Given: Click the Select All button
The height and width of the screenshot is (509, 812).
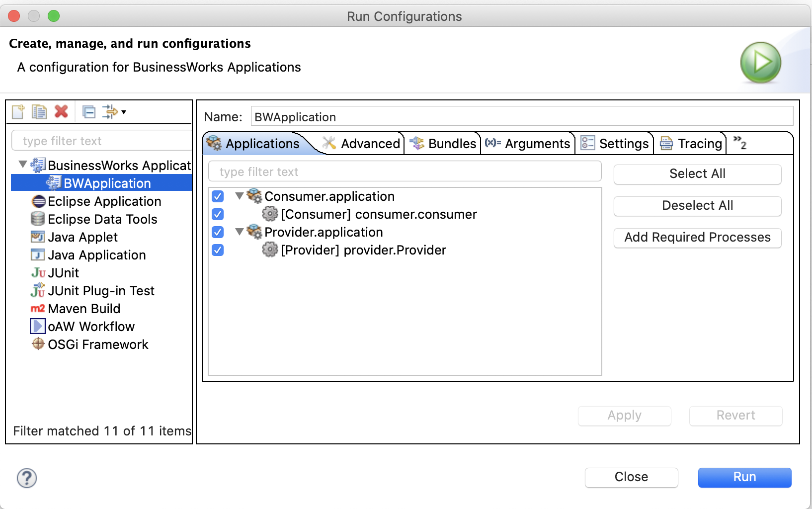Looking at the screenshot, I should coord(697,174).
